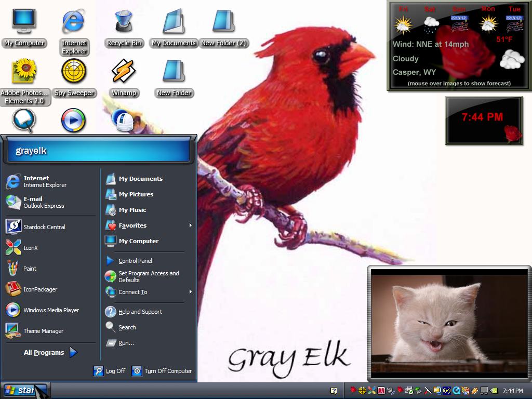532x399 pixels.
Task: Click the Saturday forecast weather image
Action: pyautogui.click(x=431, y=25)
